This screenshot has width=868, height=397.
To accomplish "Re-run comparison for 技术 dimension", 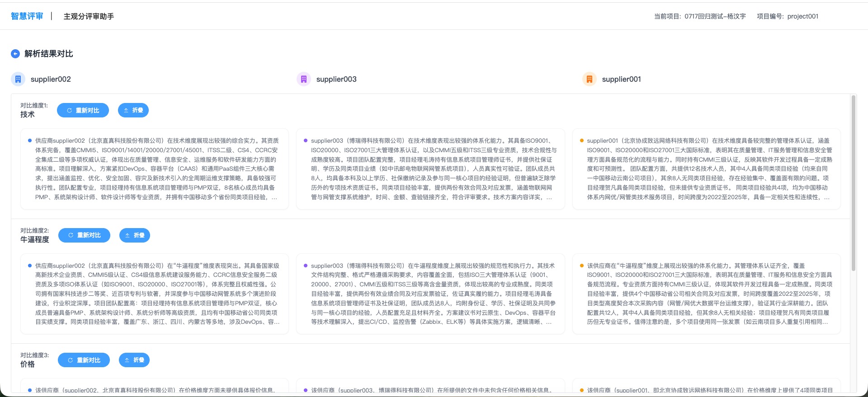I will [x=83, y=110].
